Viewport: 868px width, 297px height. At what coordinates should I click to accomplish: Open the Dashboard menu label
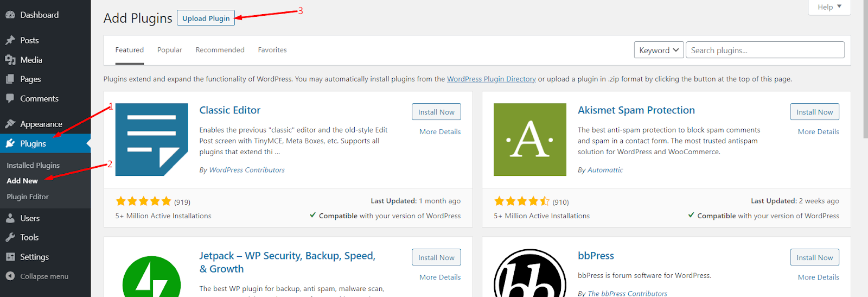(x=40, y=15)
